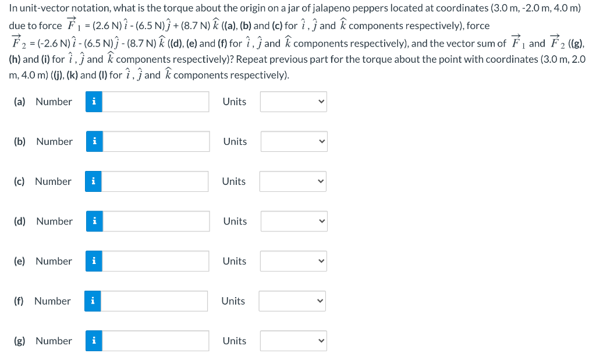
Task: Open the Units dropdown for part (a)
Action: (x=293, y=102)
